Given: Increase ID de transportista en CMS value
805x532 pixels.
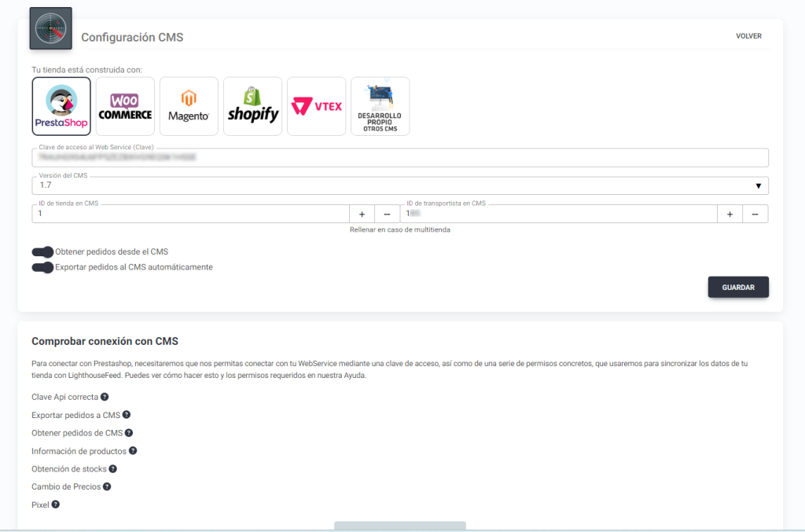Looking at the screenshot, I should [730, 214].
